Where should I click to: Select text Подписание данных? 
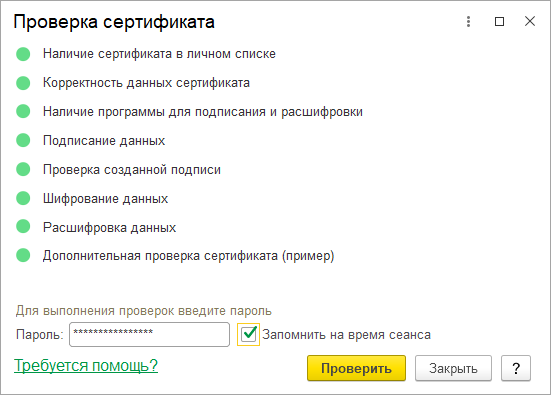click(104, 141)
